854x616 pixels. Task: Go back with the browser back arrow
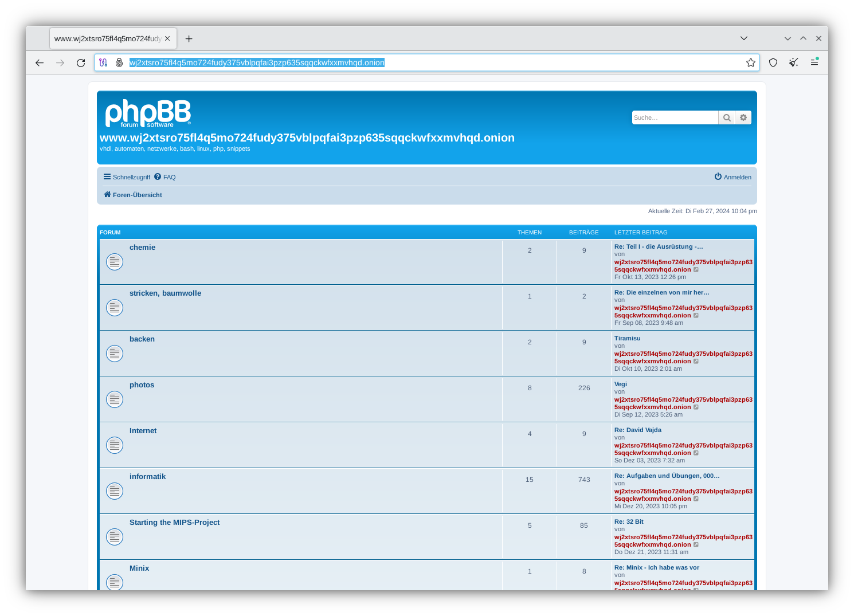40,63
